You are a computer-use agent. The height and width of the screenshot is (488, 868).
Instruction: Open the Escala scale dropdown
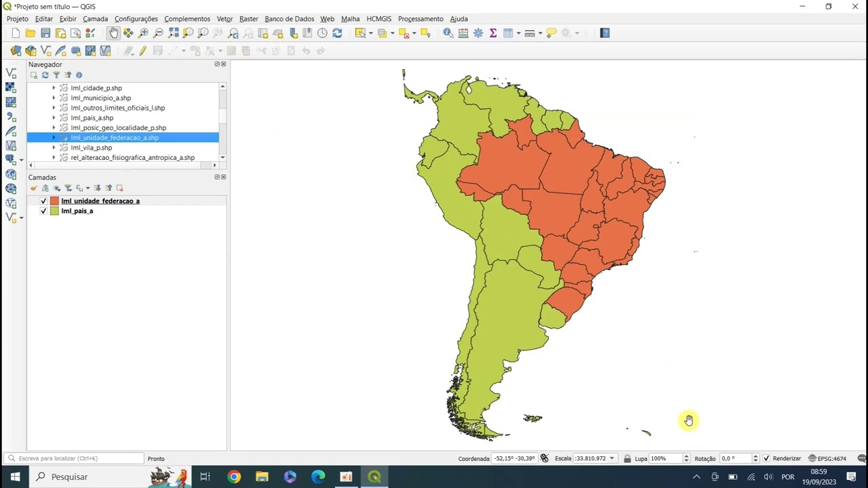click(x=612, y=459)
